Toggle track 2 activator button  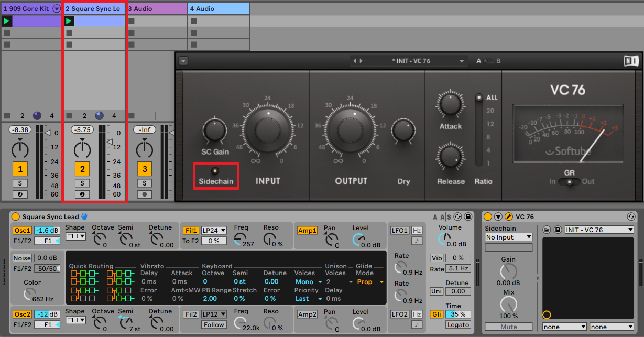tap(82, 169)
